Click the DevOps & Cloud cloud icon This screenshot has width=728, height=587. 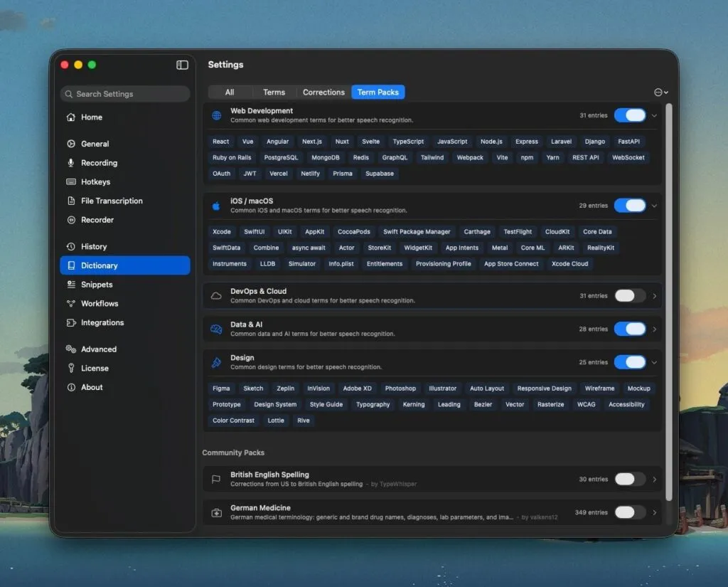(x=216, y=296)
